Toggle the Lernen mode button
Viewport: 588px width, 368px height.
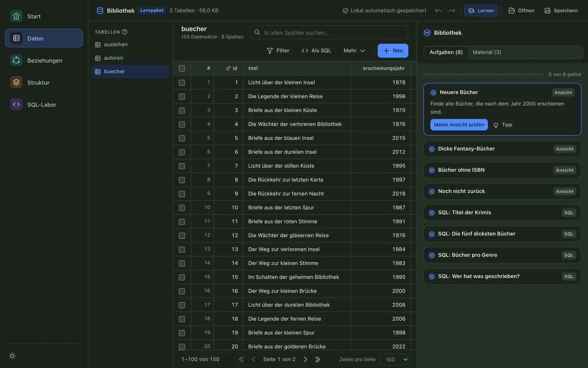click(x=481, y=11)
